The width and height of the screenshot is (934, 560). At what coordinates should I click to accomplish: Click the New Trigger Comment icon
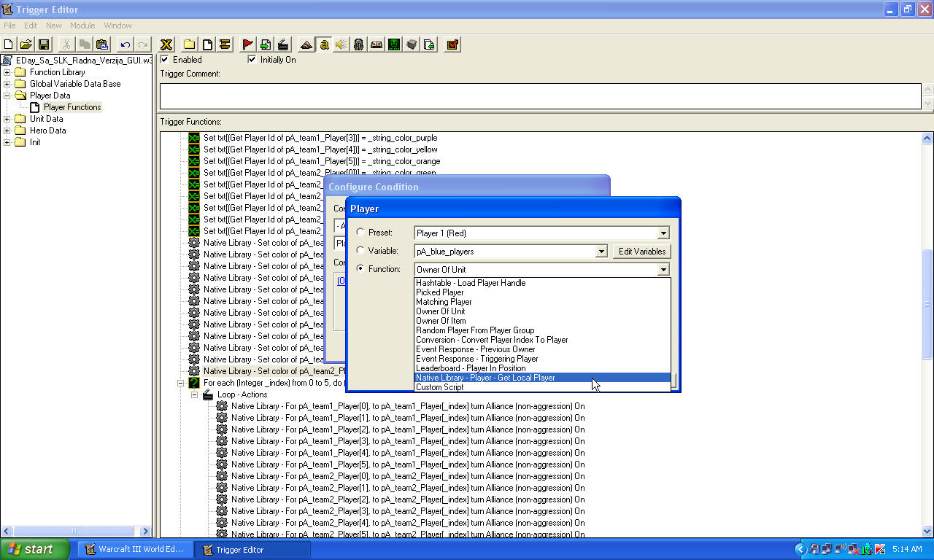(225, 44)
